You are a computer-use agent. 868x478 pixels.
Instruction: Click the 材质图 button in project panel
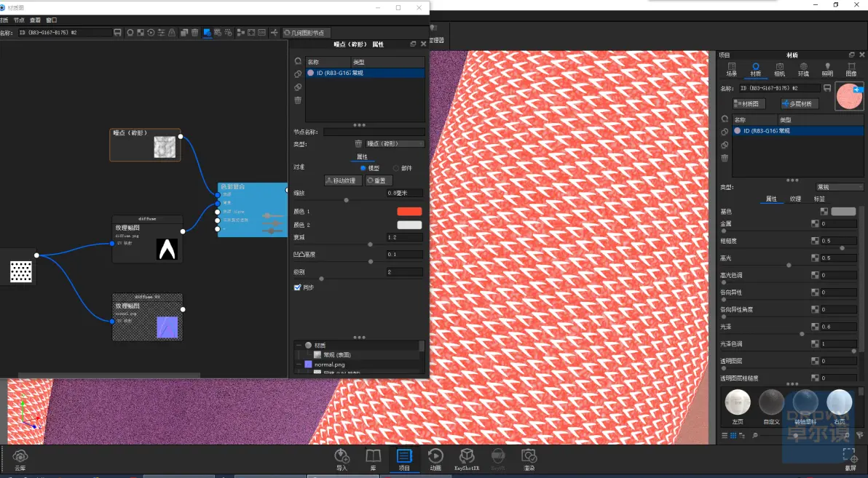(749, 103)
